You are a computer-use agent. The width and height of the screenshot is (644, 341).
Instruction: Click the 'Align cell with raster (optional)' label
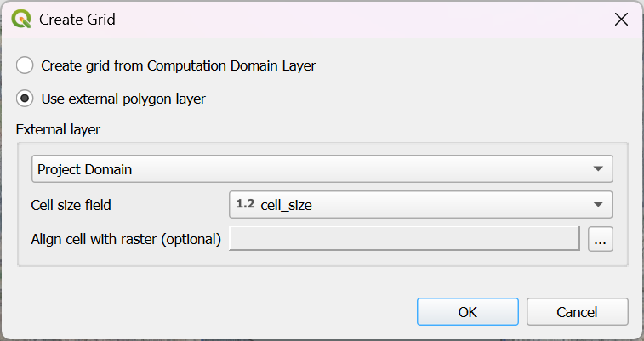click(126, 239)
